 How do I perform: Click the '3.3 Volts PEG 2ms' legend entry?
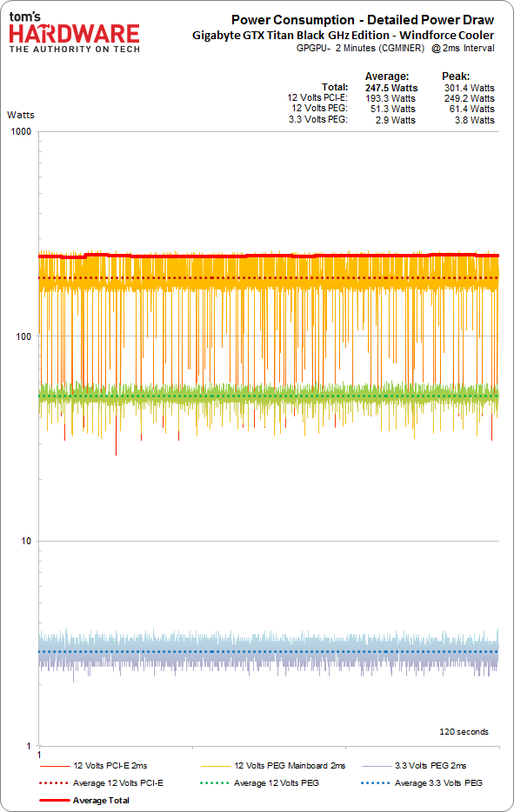click(x=414, y=765)
